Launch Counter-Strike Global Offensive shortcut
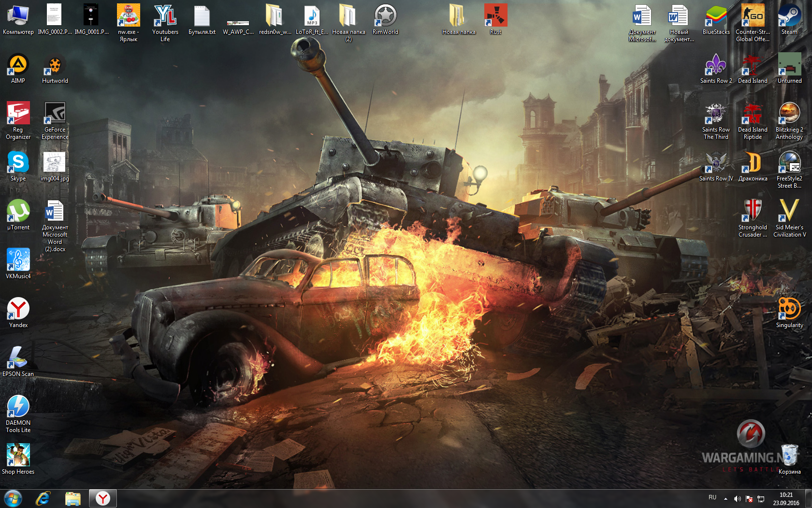The width and height of the screenshot is (812, 508). pos(753,23)
